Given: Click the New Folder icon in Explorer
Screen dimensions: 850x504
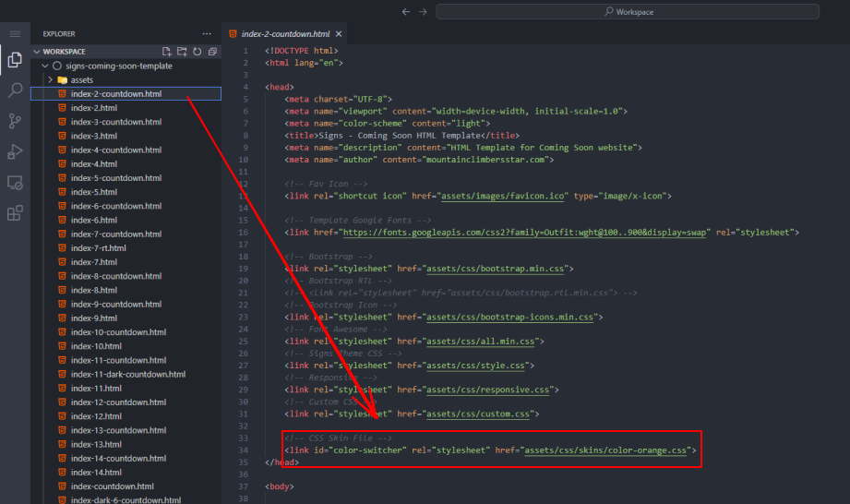Looking at the screenshot, I should pos(182,52).
